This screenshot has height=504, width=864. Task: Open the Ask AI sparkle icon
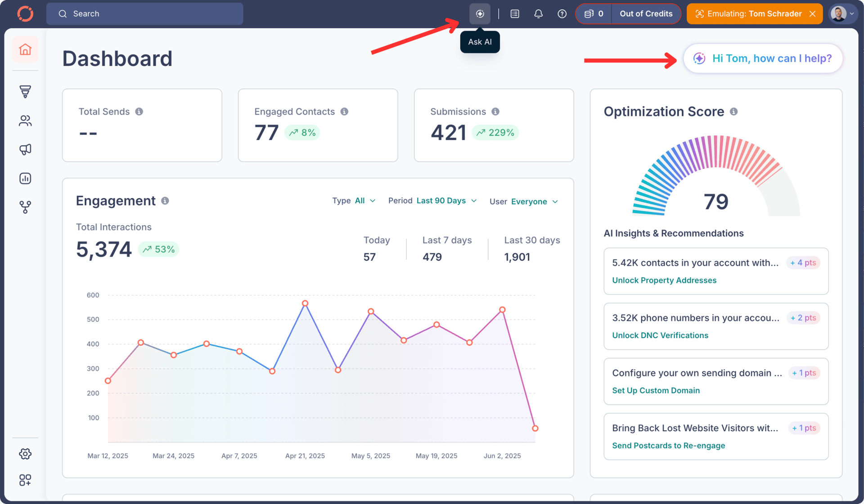[x=480, y=13]
